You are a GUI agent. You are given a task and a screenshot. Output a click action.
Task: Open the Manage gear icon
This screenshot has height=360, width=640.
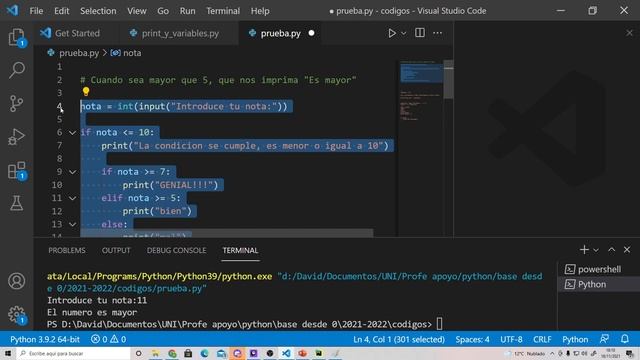pos(16,314)
